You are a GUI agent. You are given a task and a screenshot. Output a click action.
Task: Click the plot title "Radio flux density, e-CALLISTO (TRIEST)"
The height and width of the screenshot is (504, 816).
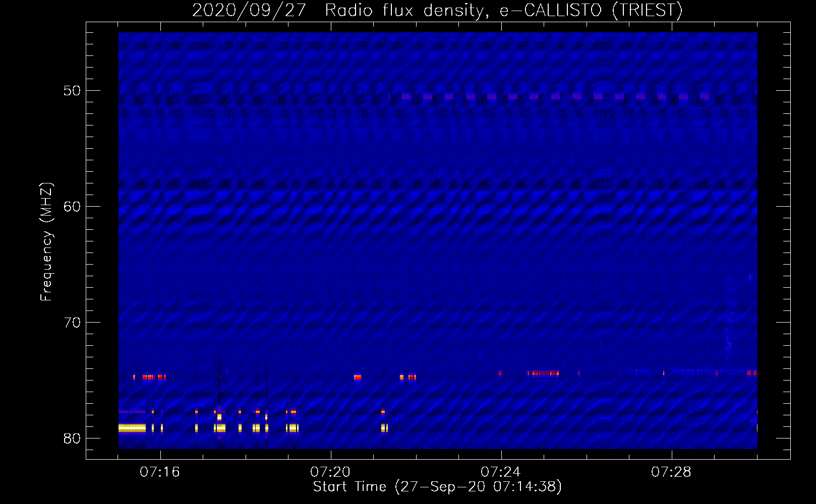[503, 10]
